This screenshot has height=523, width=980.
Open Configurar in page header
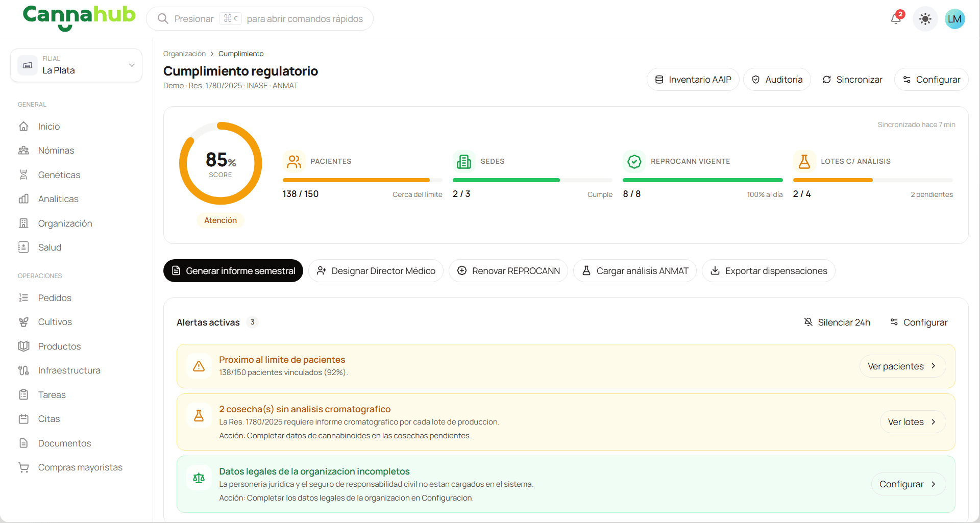[x=932, y=80]
